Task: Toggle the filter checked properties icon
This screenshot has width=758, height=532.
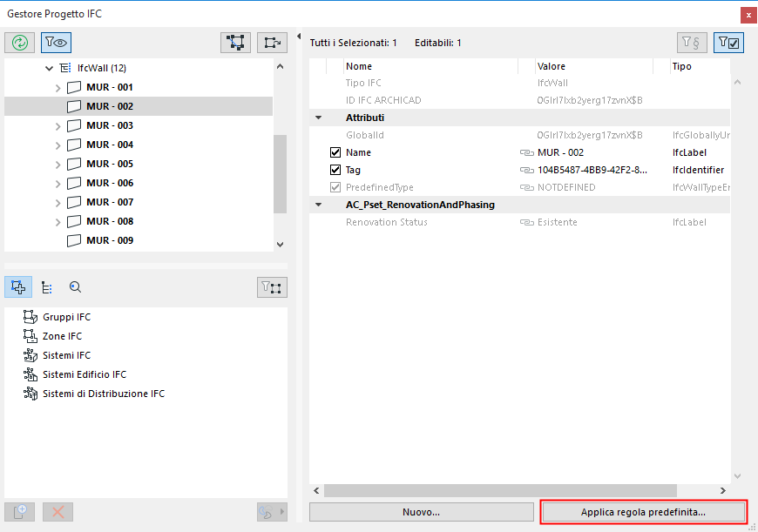Action: 728,43
